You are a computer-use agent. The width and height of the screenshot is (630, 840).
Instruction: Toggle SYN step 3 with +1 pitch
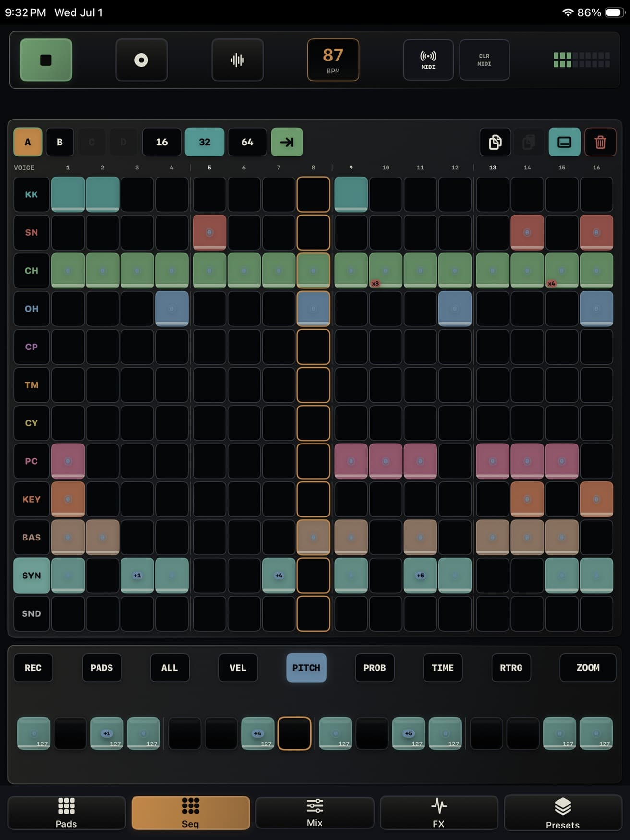(x=137, y=576)
